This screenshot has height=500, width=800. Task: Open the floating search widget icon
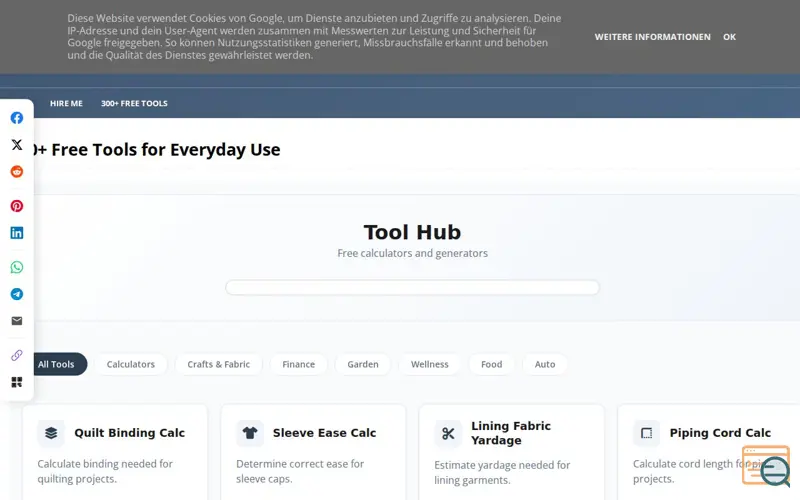point(767,465)
